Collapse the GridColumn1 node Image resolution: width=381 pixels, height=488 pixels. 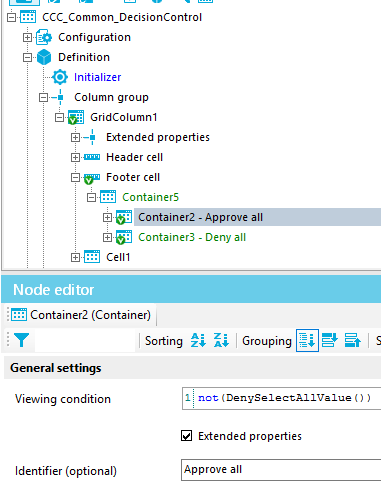pos(59,117)
